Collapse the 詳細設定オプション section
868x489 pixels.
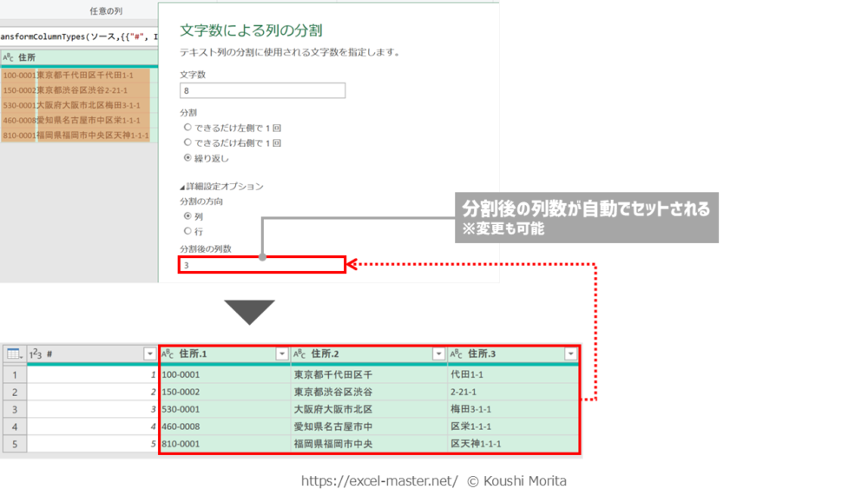point(183,187)
